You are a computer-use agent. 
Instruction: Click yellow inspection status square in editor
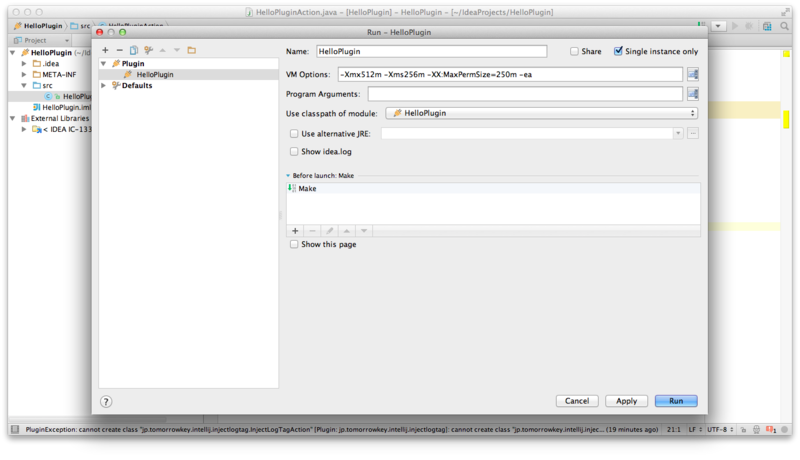pos(786,54)
